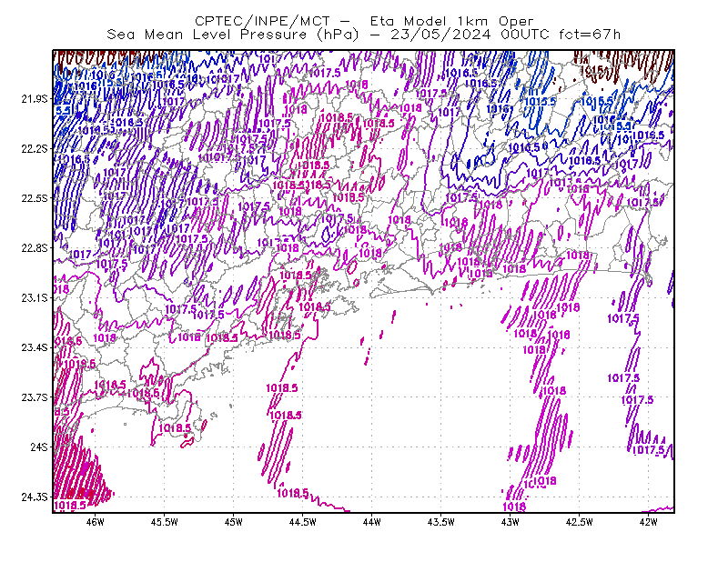Click the "44.5W" longitude axis label
Viewport: 728px width, 562px height.
tap(303, 522)
